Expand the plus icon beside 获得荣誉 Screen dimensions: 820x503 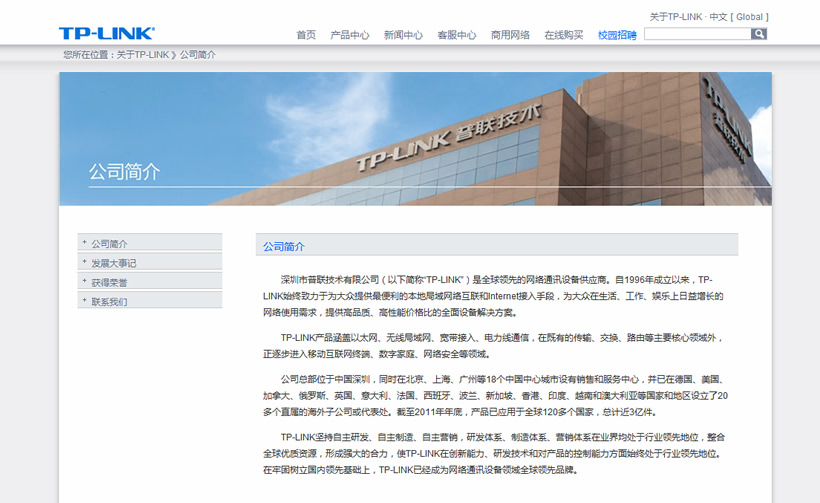tap(84, 281)
